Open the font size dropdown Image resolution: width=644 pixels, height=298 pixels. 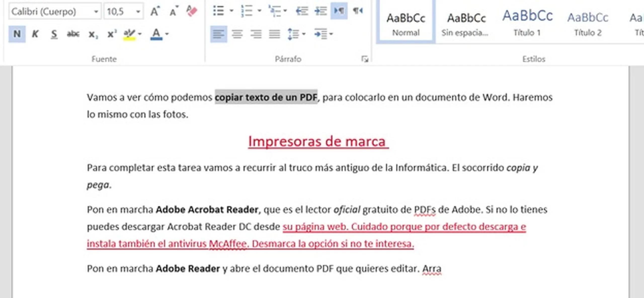(138, 12)
